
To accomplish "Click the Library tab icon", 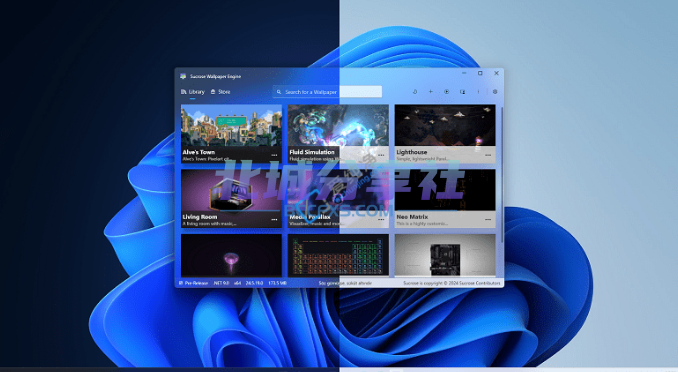I will [183, 92].
